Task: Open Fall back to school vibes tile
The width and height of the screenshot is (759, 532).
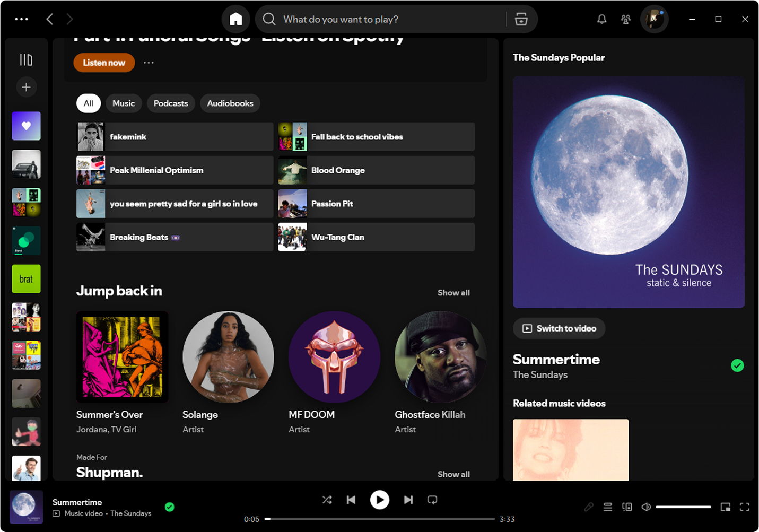Action: (x=376, y=137)
